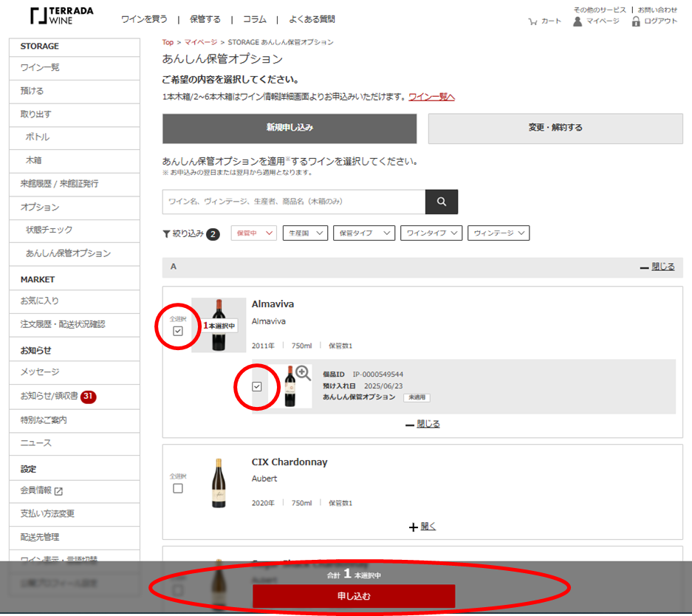Open the 生産国 filter dropdown
Screen dimensions: 692x616
click(x=306, y=233)
